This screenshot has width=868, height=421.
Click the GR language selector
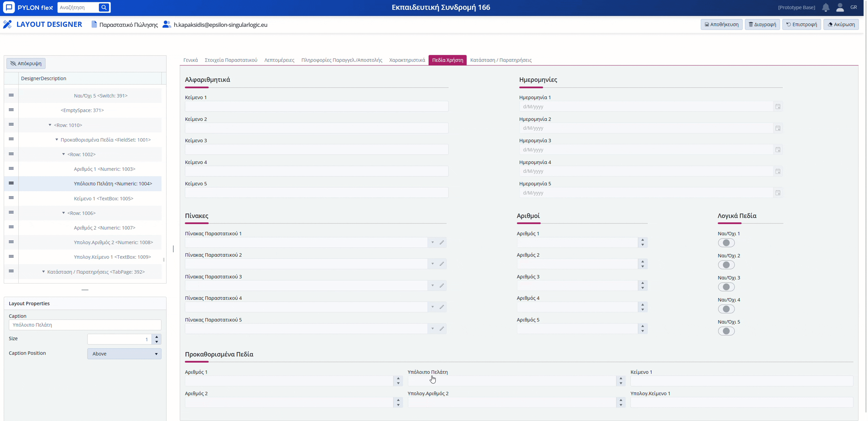click(854, 7)
